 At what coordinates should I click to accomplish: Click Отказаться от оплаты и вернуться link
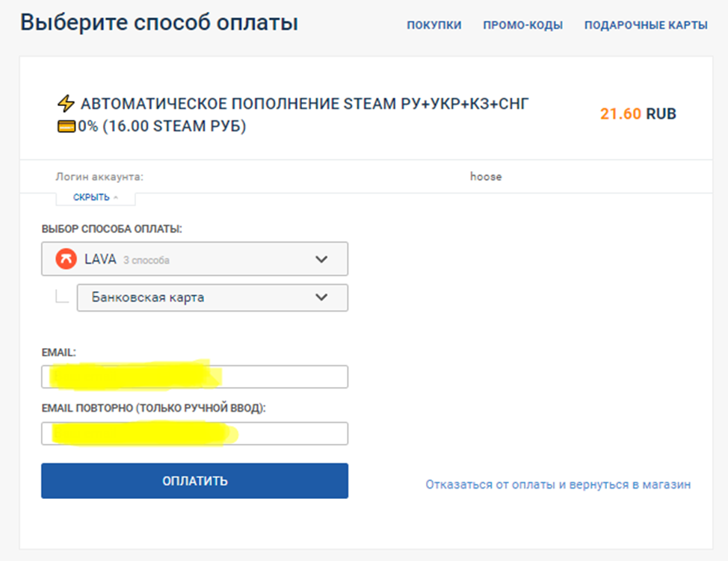[x=558, y=485]
